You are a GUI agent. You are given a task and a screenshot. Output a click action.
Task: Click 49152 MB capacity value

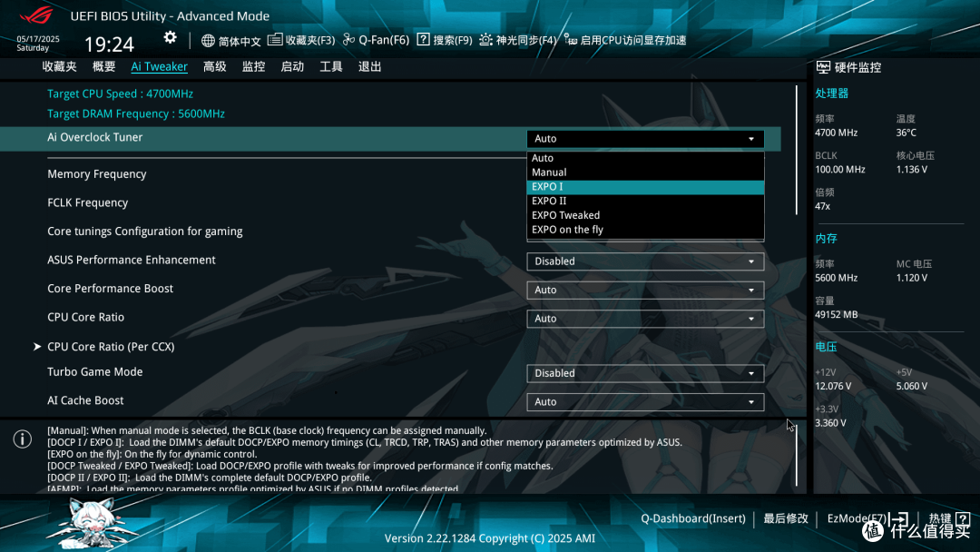[x=837, y=315]
